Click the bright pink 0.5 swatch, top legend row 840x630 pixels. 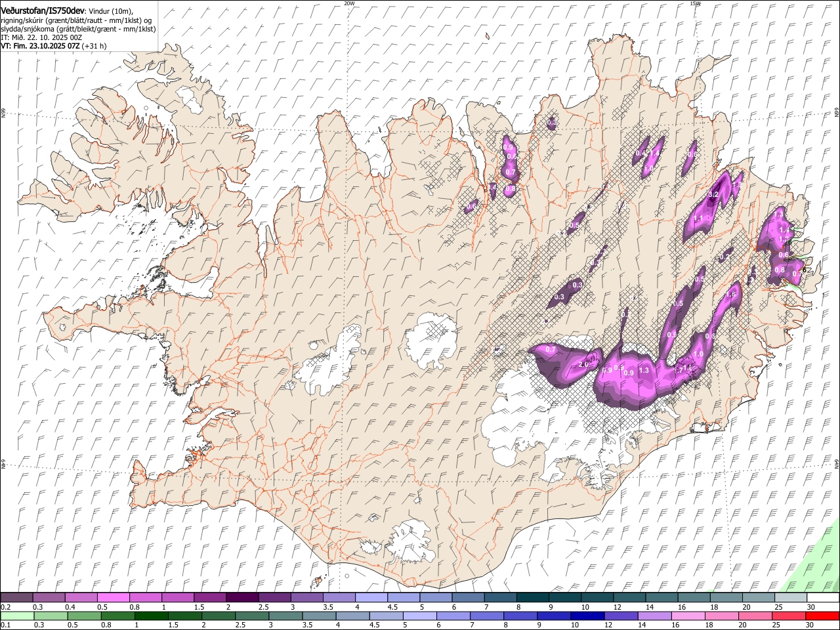(x=113, y=598)
